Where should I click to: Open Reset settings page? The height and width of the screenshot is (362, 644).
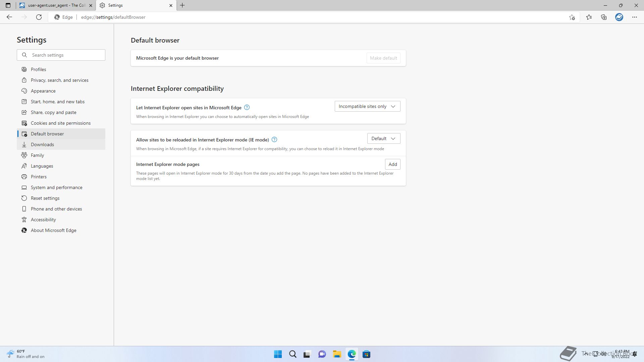tap(61, 198)
